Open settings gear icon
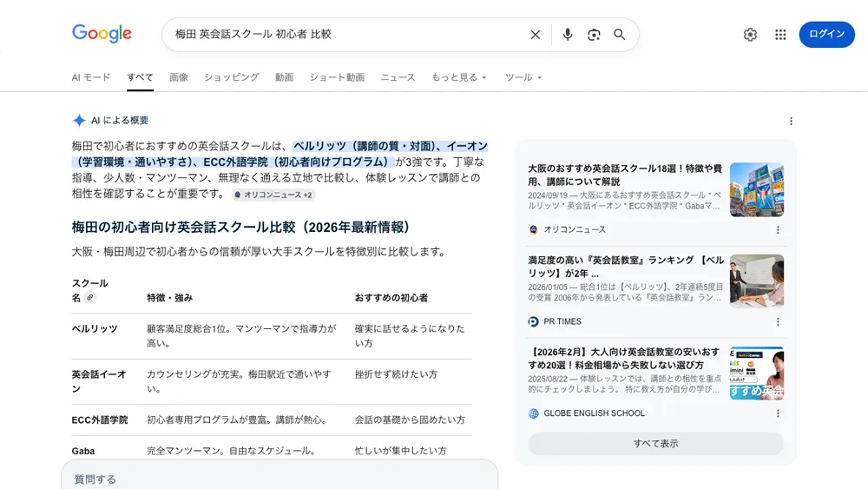 [750, 35]
